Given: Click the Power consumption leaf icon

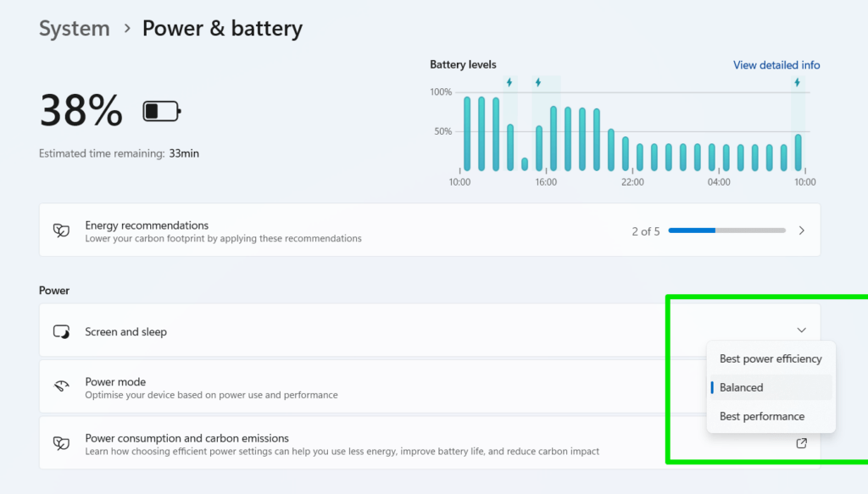Looking at the screenshot, I should pyautogui.click(x=60, y=441).
